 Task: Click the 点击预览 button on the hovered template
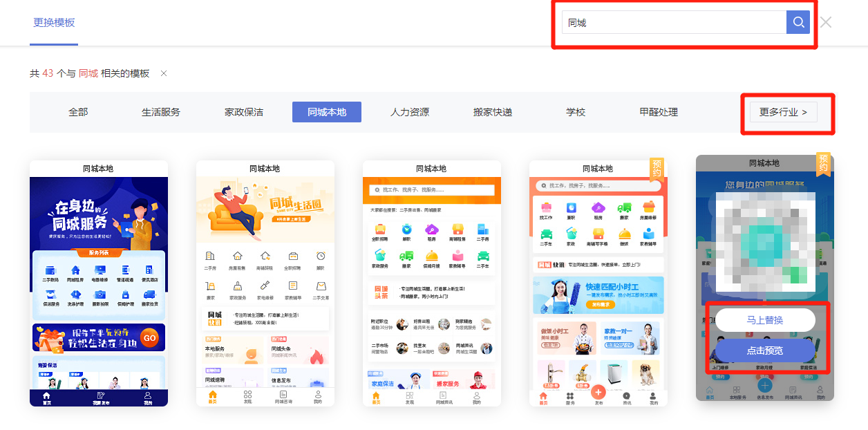[765, 350]
